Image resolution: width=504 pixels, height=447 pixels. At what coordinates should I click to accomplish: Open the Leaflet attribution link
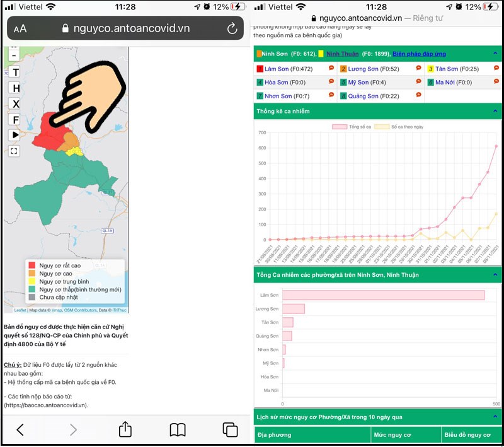(20, 310)
